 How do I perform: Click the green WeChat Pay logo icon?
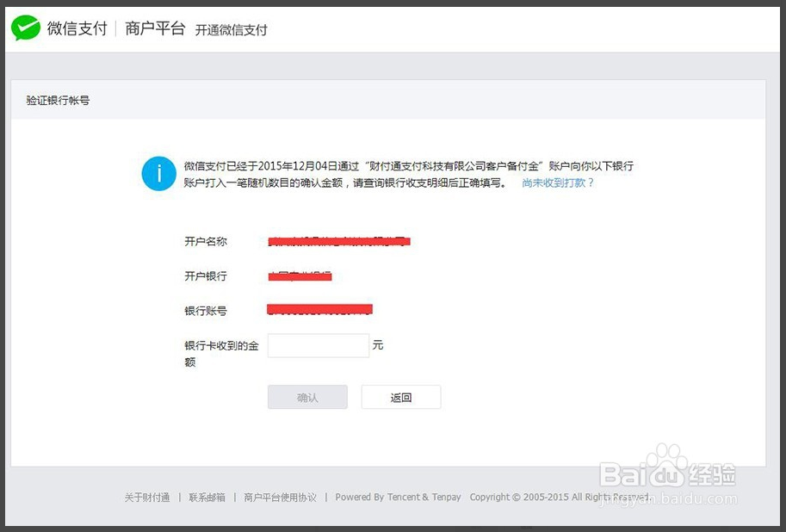point(26,28)
